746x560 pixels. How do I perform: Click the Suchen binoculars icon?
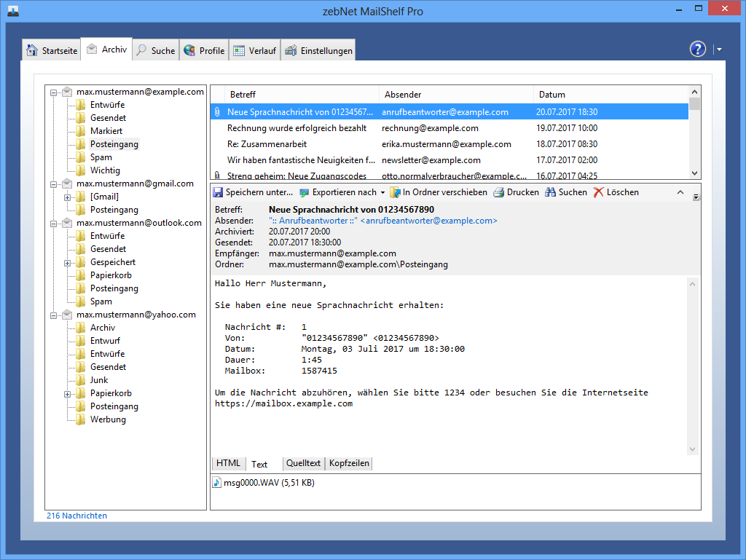tap(550, 192)
